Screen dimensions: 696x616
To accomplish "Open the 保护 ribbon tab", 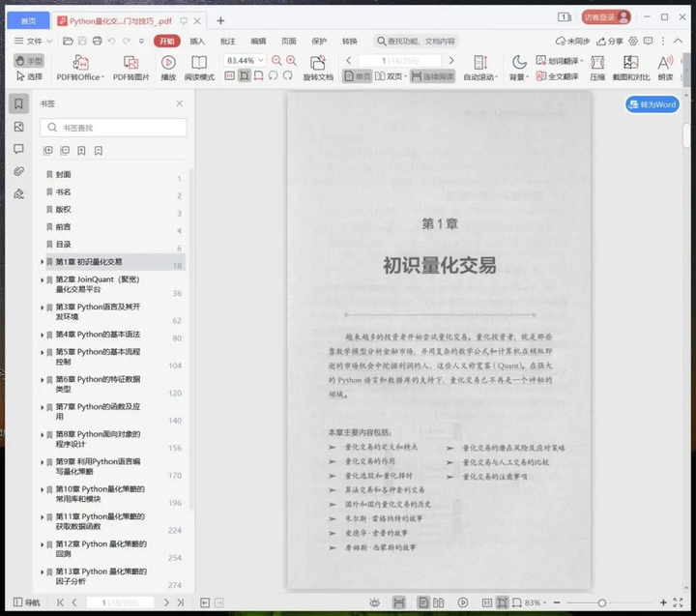I will (x=319, y=41).
